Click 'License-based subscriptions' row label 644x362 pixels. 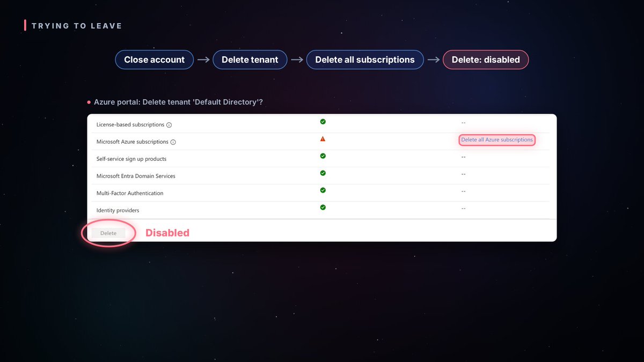[x=130, y=125]
